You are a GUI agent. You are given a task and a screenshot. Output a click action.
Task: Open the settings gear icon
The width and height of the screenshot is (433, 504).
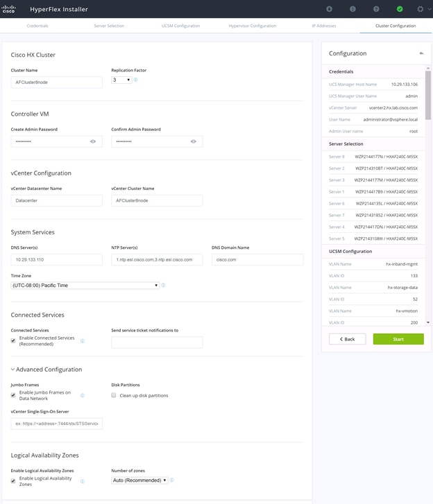click(420, 9)
